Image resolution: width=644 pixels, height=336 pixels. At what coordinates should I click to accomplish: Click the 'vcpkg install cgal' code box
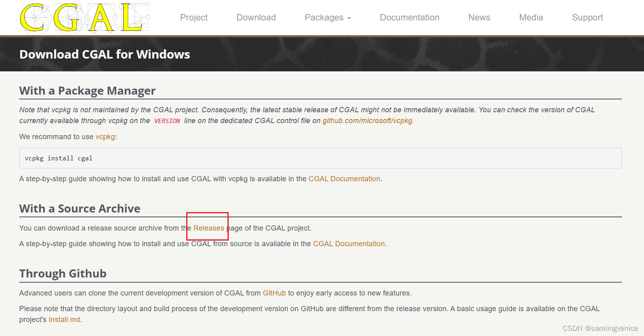320,158
